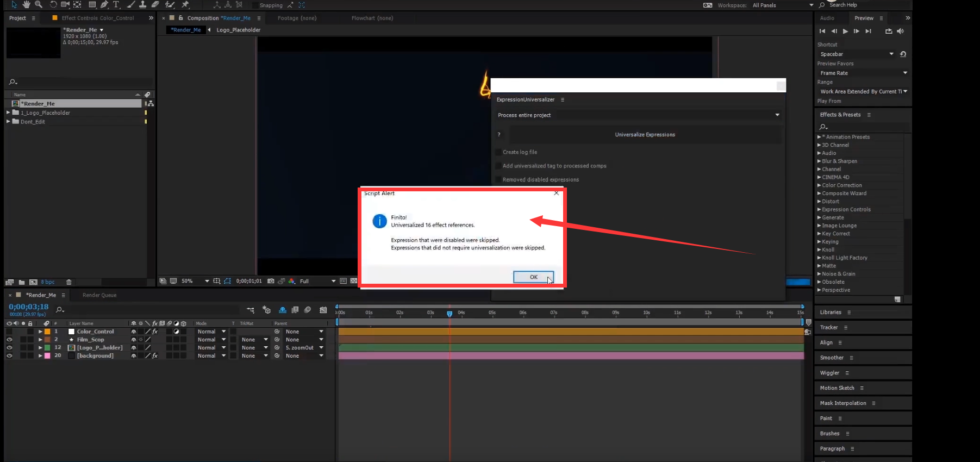Create a new composition from Project panel
The height and width of the screenshot is (462, 980).
[33, 282]
